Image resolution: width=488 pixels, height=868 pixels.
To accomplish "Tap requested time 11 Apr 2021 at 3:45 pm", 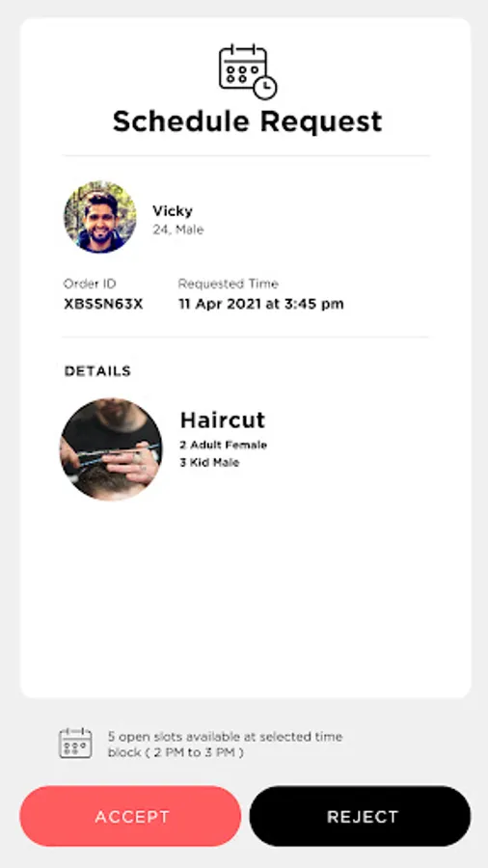I will (x=260, y=304).
